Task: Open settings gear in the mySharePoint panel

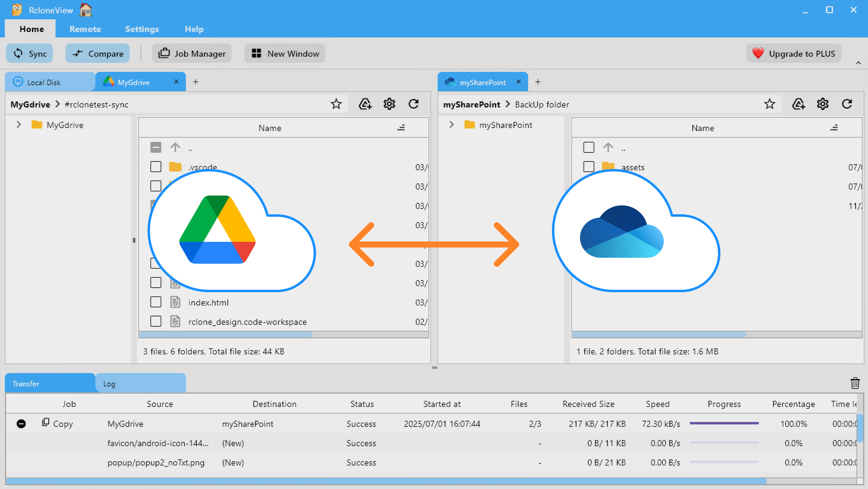Action: point(822,104)
